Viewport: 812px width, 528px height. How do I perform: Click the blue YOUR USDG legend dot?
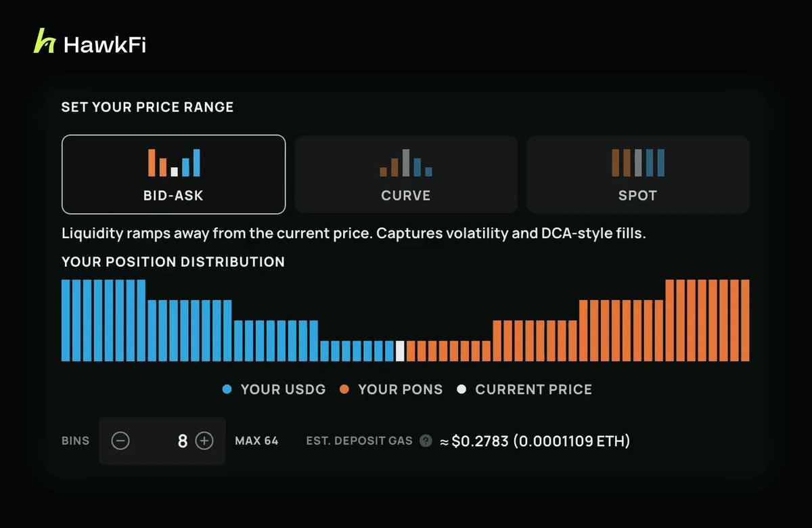tap(227, 389)
